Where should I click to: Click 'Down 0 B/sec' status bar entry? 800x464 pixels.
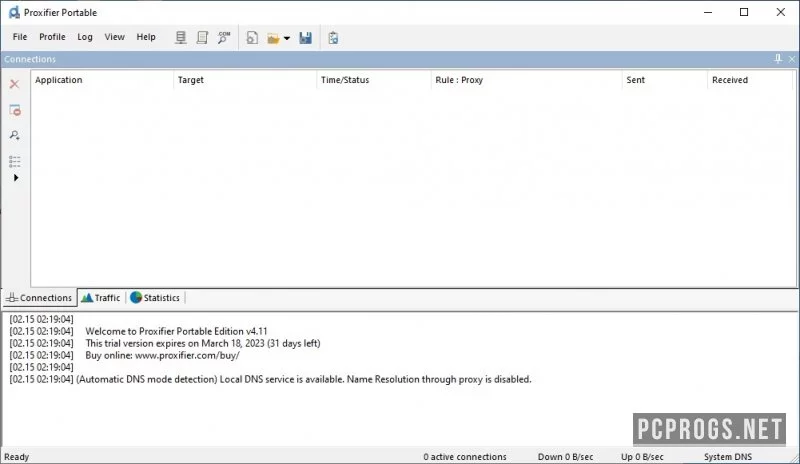pos(565,457)
